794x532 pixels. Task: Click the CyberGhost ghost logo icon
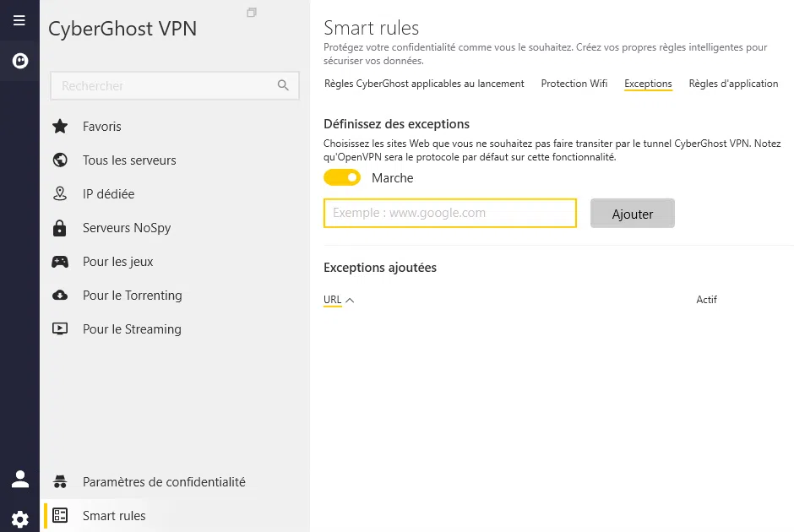tap(19, 61)
